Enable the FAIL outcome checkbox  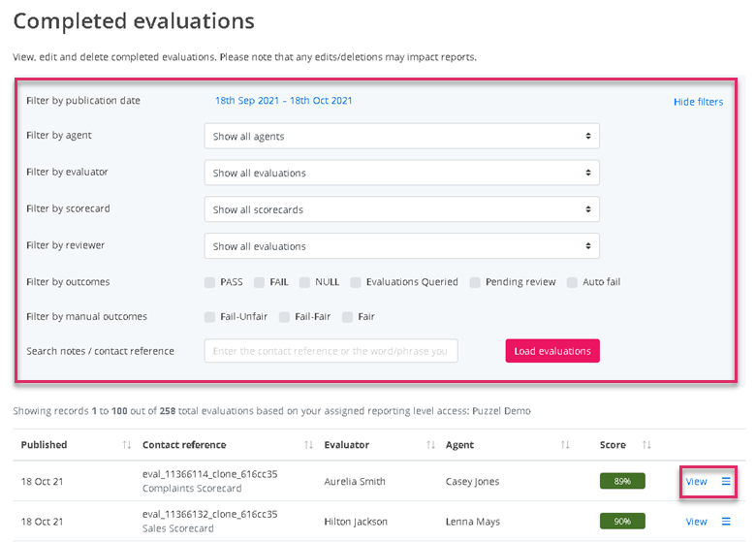[259, 282]
